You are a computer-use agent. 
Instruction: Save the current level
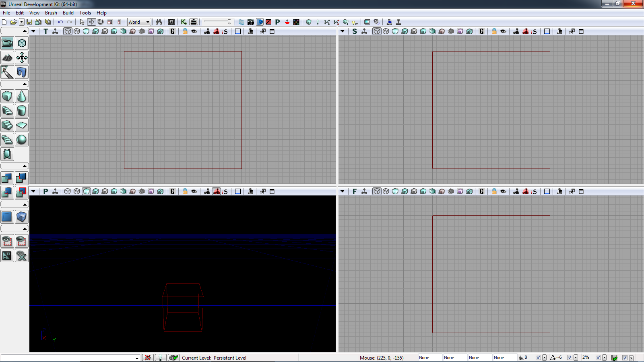coord(29,22)
